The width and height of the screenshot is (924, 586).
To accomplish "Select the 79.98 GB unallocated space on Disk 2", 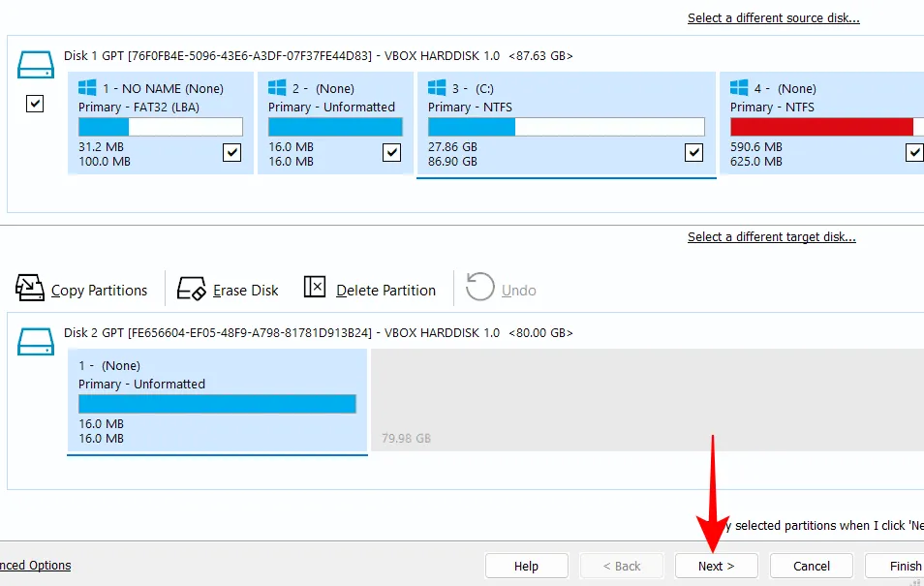I will point(647,401).
